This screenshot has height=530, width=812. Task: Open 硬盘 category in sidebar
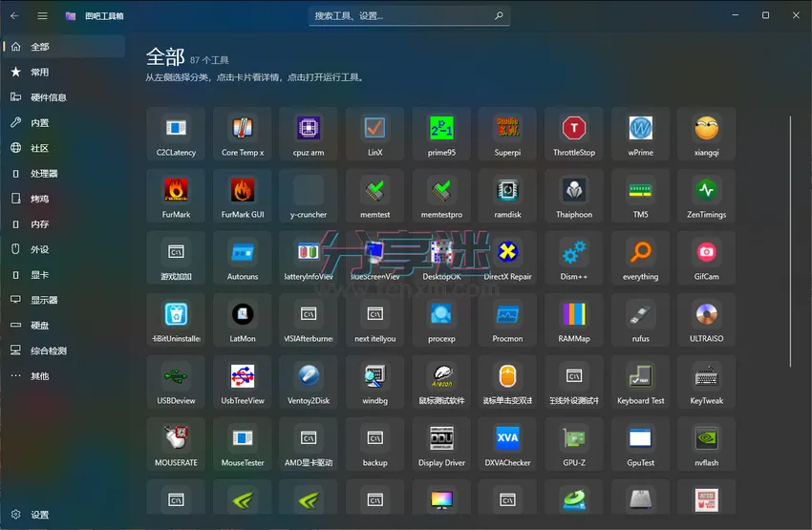(x=64, y=326)
